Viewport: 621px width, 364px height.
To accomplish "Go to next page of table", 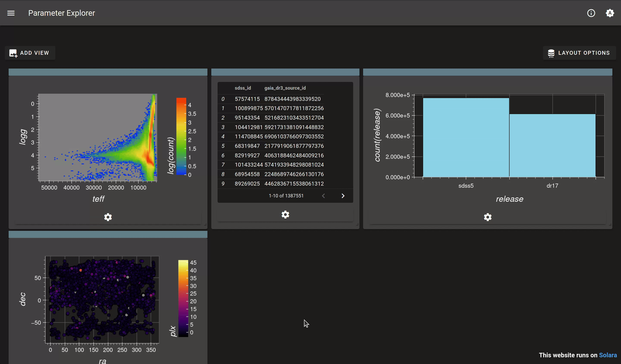I will (343, 196).
